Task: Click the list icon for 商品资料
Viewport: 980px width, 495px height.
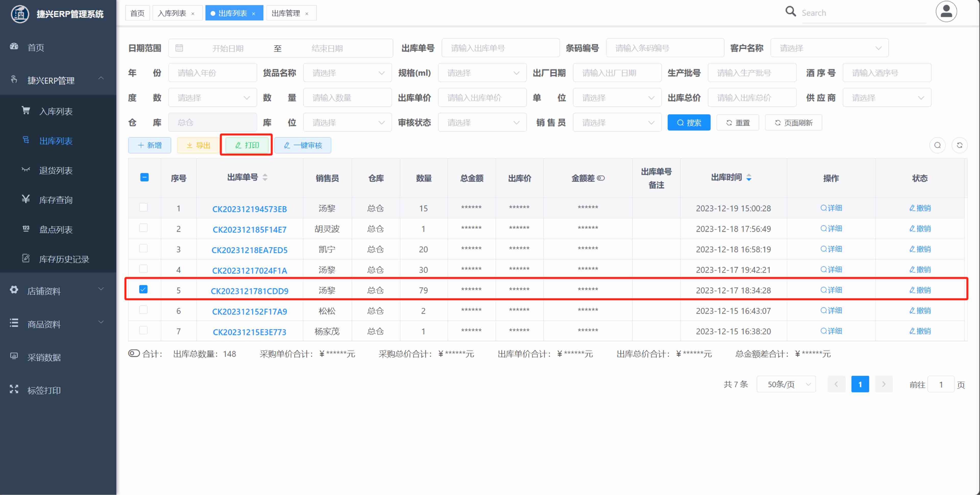Action: [14, 323]
